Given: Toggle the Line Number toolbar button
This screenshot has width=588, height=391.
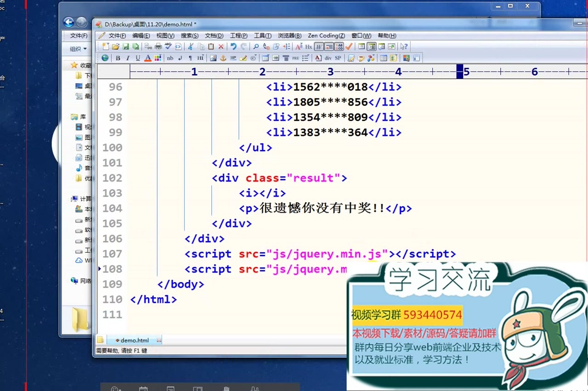Looking at the screenshot, I should (x=339, y=46).
